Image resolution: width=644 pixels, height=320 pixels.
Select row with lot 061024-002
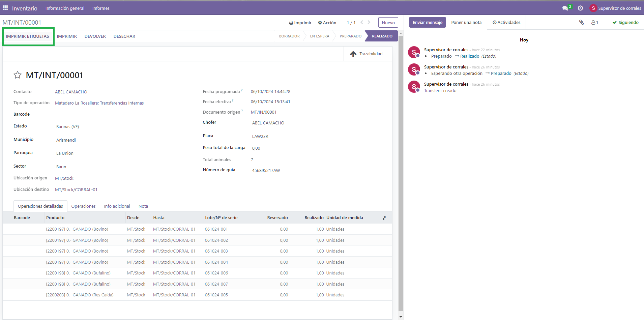click(197, 240)
